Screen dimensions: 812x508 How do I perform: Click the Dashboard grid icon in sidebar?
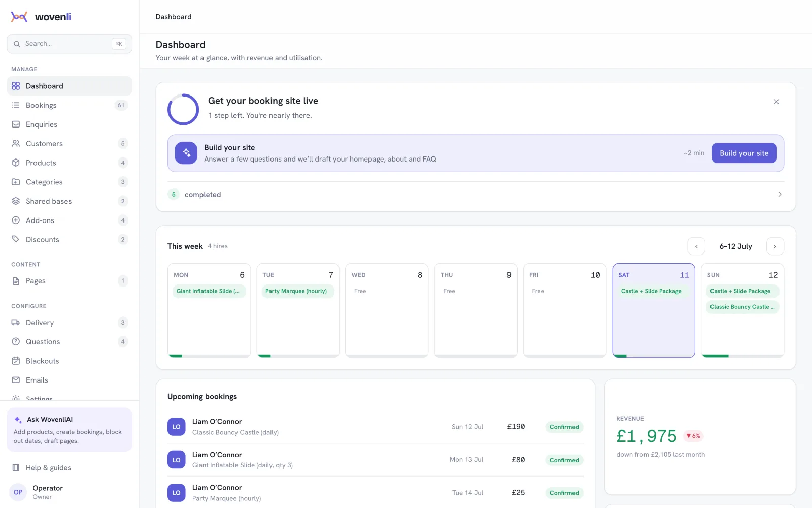pyautogui.click(x=16, y=86)
